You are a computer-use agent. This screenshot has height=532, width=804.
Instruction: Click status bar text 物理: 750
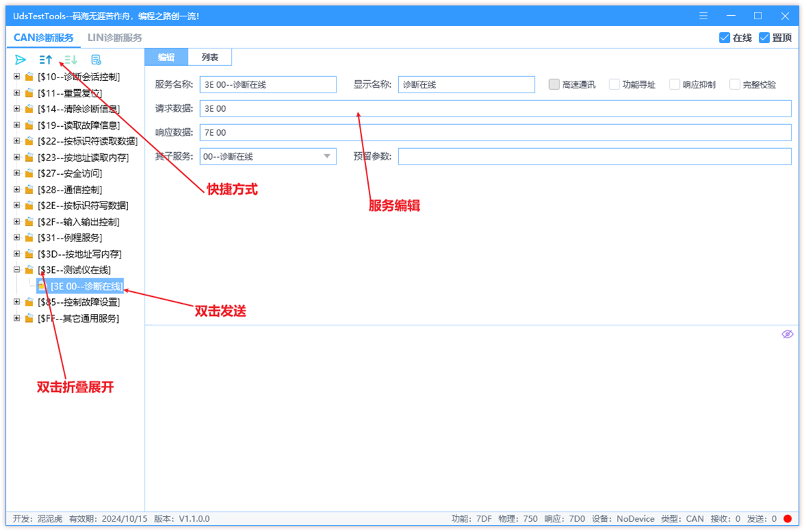pos(518,519)
